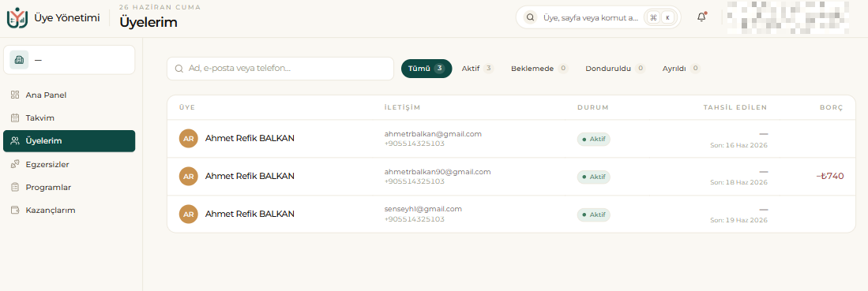Click the Kazançlarım wallet icon
The image size is (868, 291).
pos(16,211)
